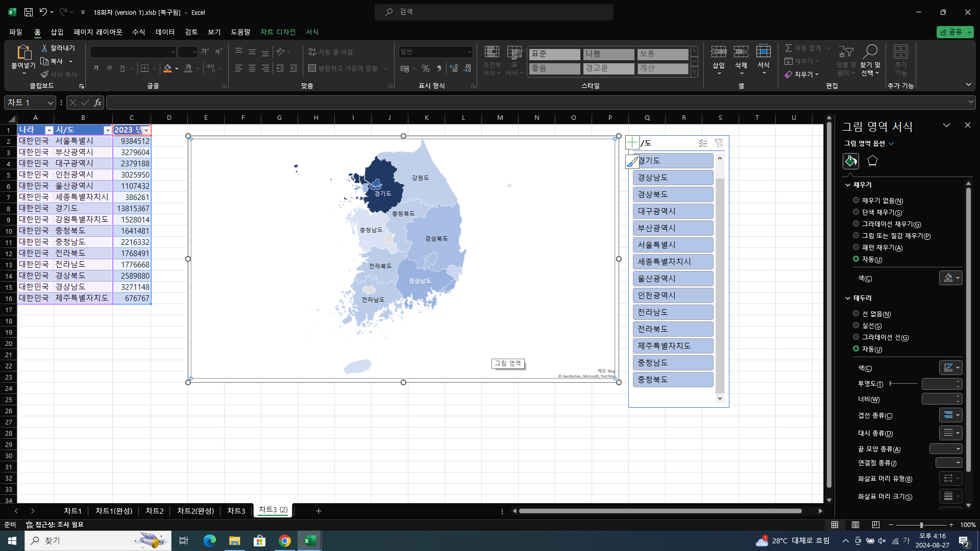Select '그림 또는 질감 채우기' radio option
980x551 pixels.
[856, 236]
